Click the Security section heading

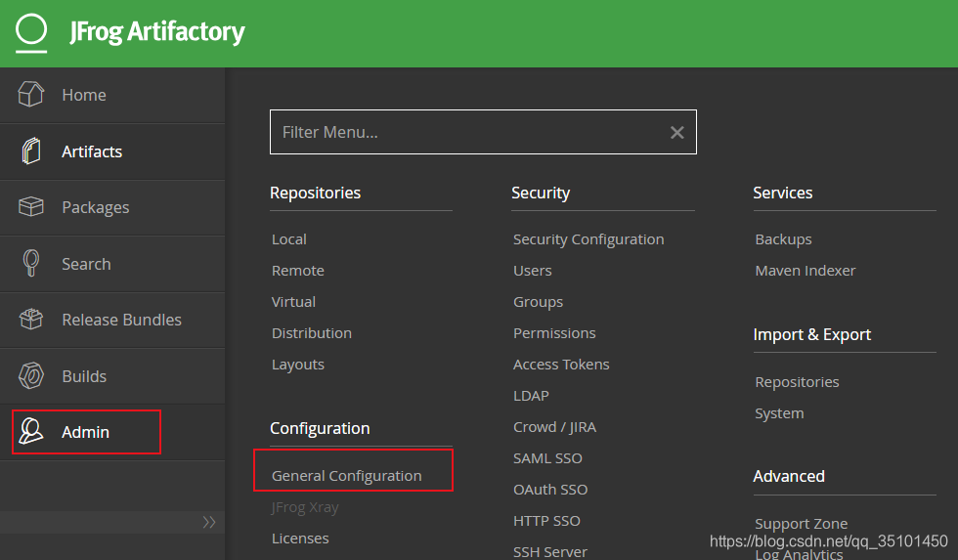(x=541, y=193)
